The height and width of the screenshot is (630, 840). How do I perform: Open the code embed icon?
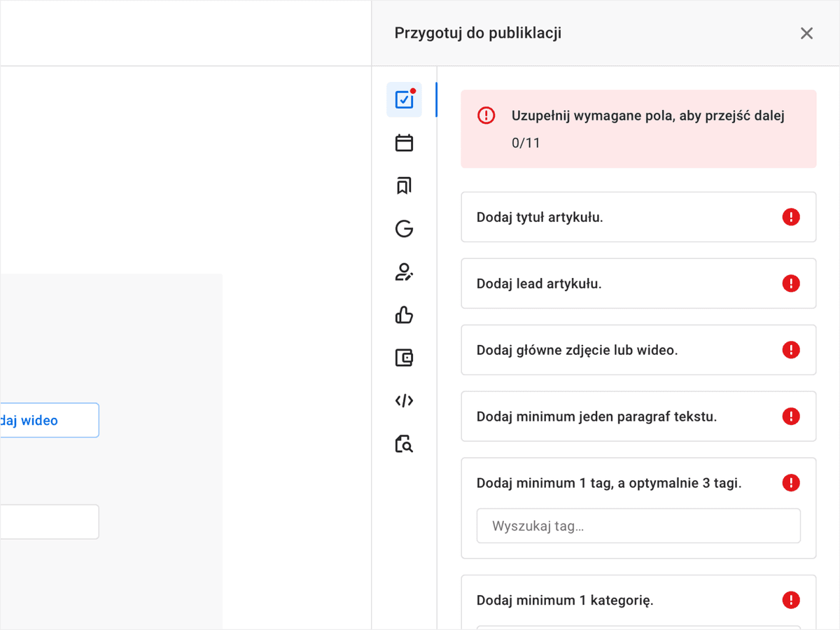point(404,401)
